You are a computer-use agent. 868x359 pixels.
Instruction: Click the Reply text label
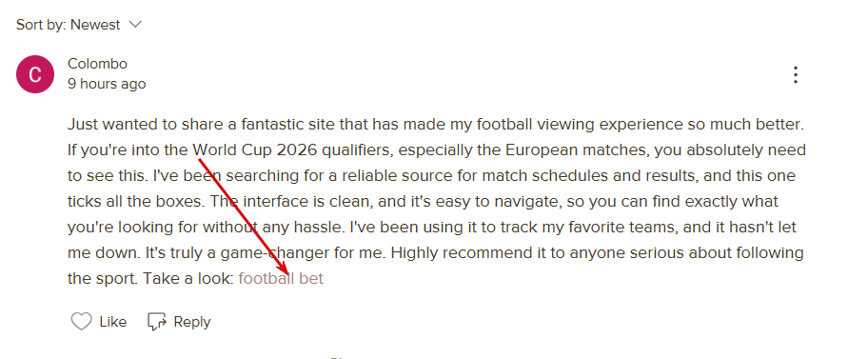192,322
